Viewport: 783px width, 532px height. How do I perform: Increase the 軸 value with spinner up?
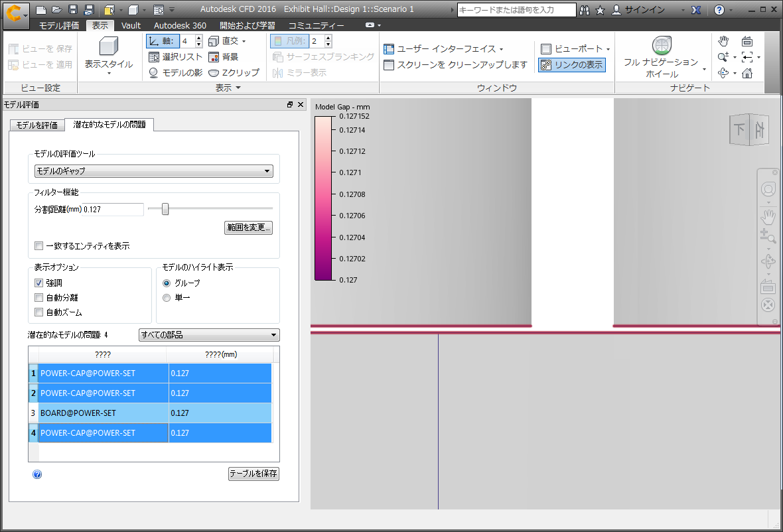pyautogui.click(x=199, y=38)
